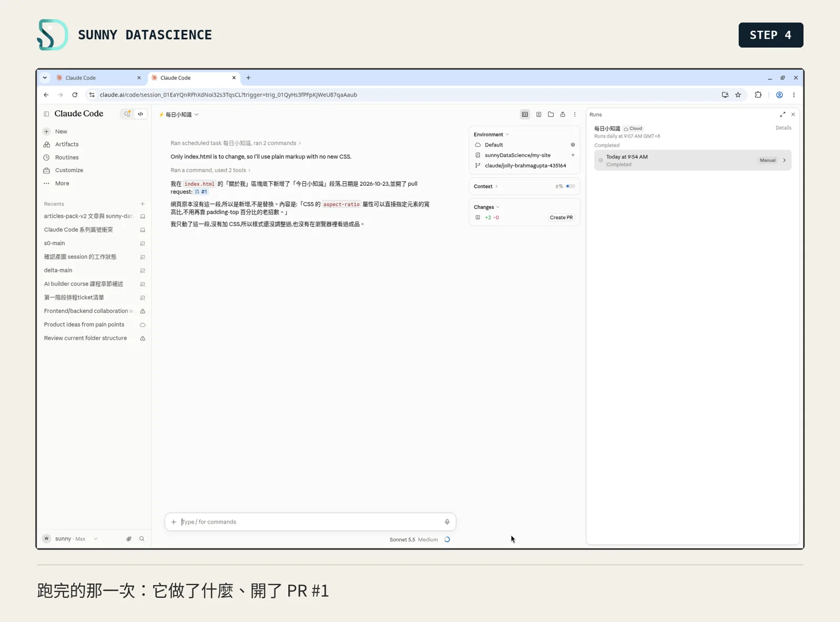Focus the 'Type / for commands' input

pos(310,522)
